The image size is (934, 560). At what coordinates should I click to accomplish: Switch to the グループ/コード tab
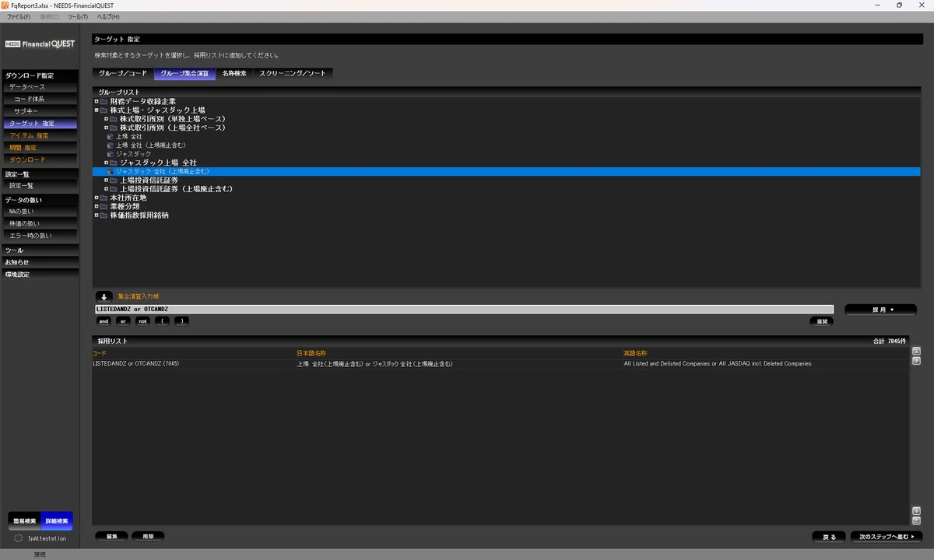tap(123, 73)
